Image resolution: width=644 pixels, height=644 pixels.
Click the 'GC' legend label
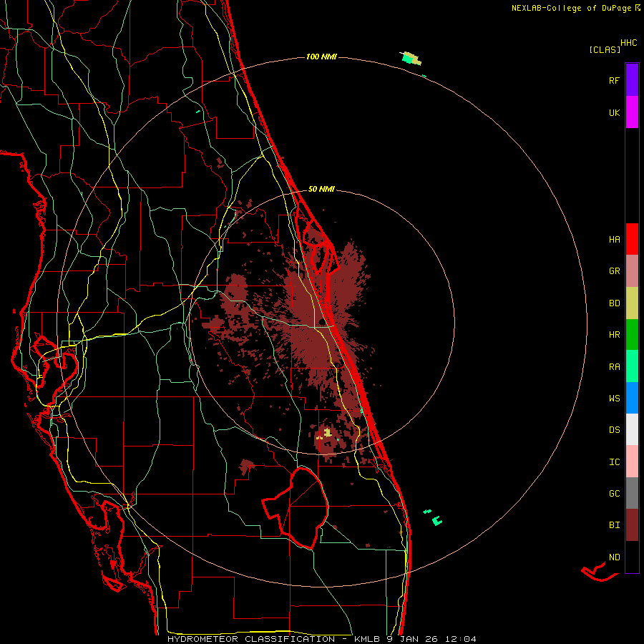(614, 494)
